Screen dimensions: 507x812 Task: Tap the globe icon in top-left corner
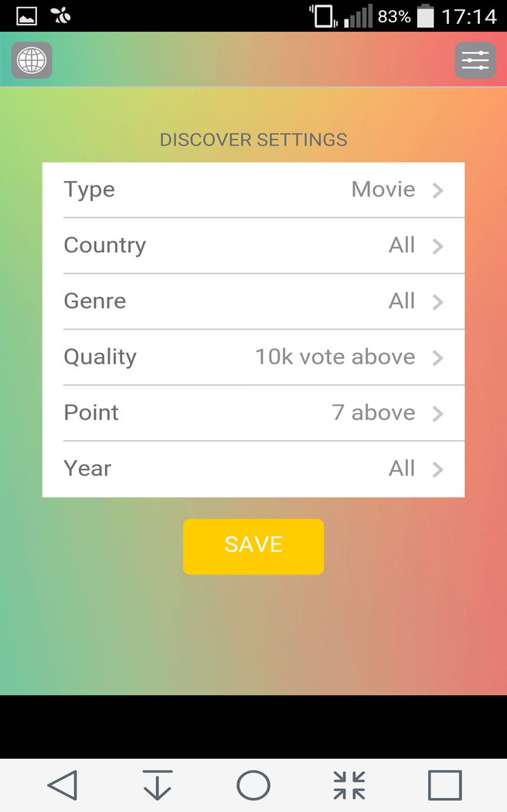(32, 60)
